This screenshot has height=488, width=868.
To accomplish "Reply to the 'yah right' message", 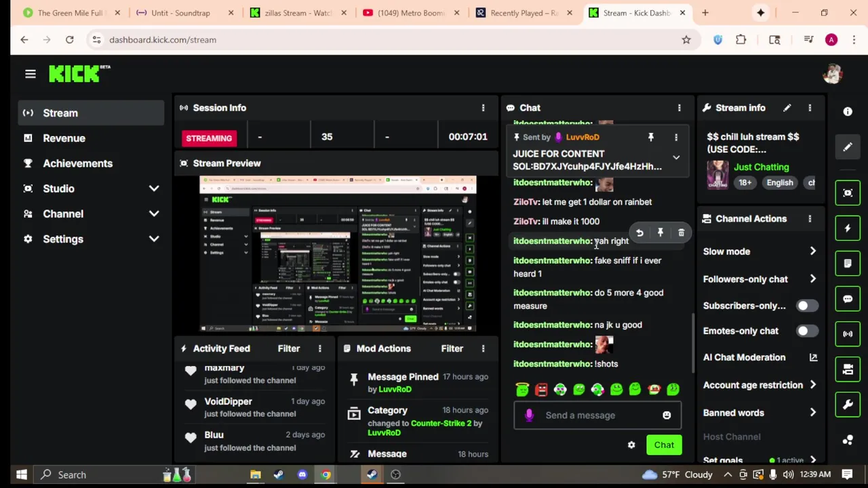I will pyautogui.click(x=639, y=232).
